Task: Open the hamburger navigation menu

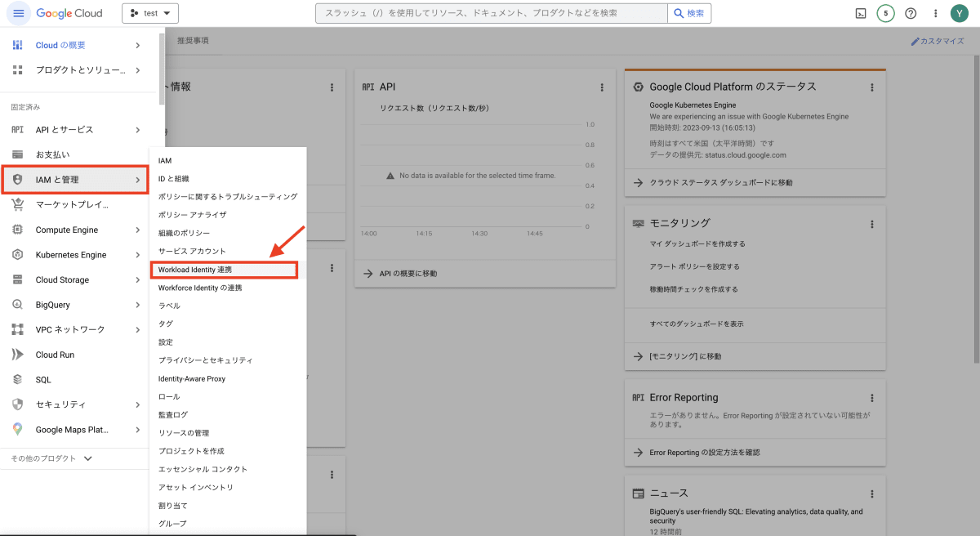Action: (x=18, y=13)
